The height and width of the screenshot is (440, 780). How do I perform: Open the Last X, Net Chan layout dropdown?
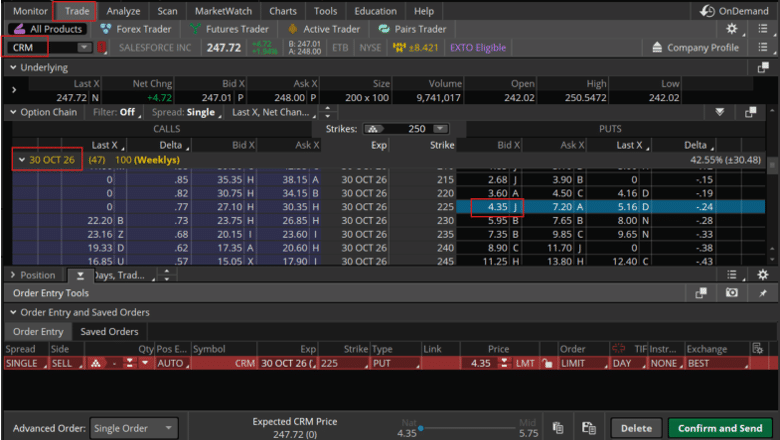click(274, 112)
